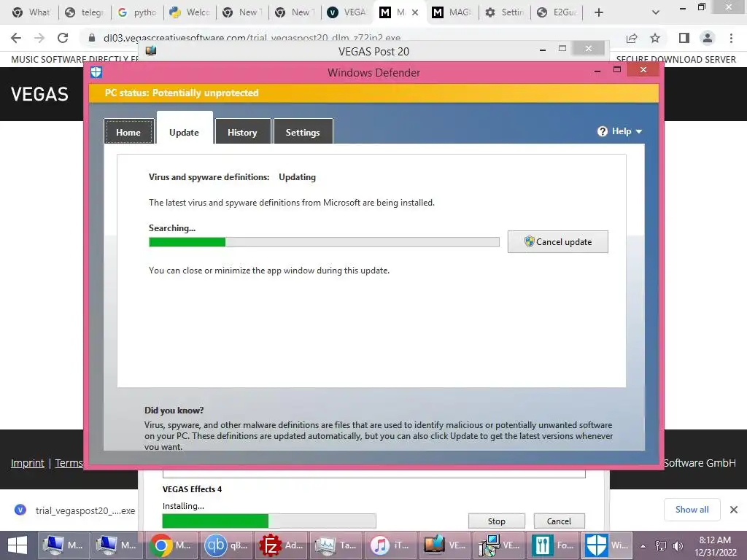Click the definitions update progress bar

click(x=324, y=242)
